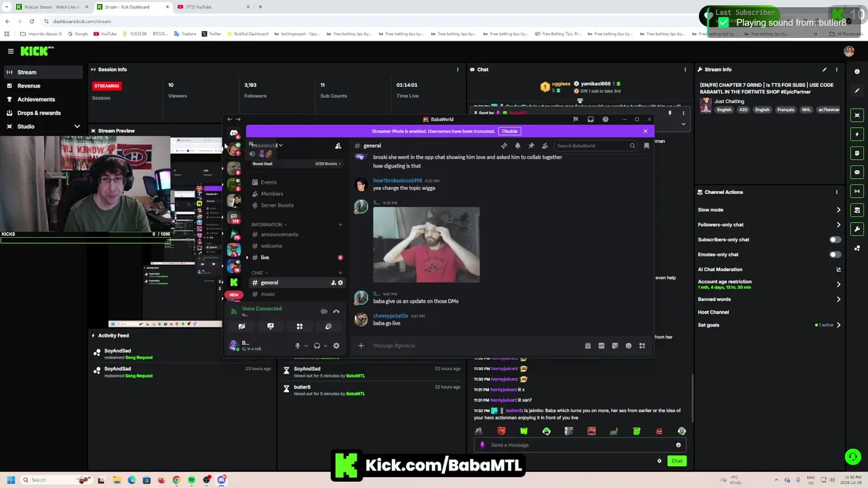The width and height of the screenshot is (868, 488).
Task: Click the lightning bolt icon in Kick right sidebar
Action: pyautogui.click(x=857, y=134)
